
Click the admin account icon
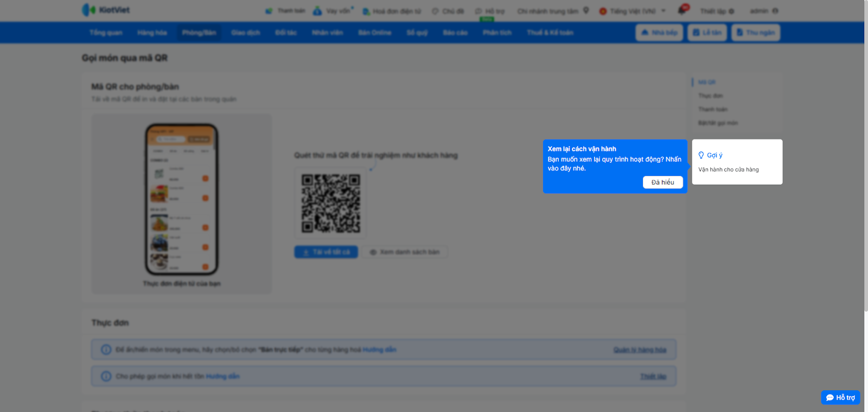pos(775,11)
